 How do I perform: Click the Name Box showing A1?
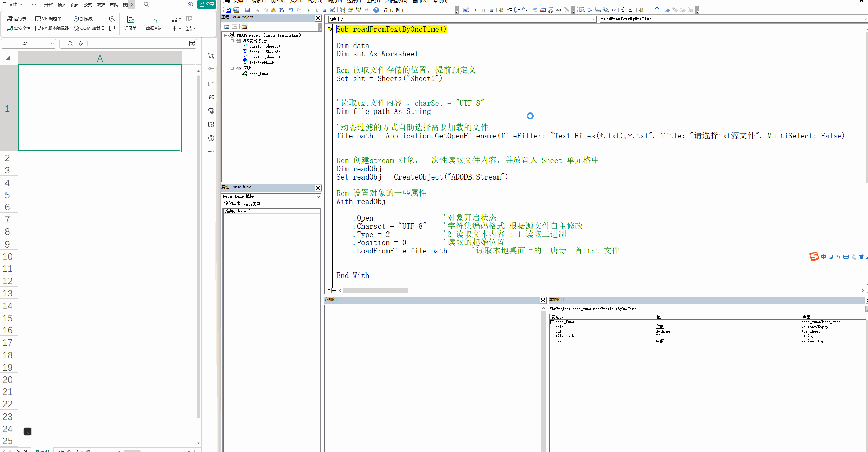[26, 44]
